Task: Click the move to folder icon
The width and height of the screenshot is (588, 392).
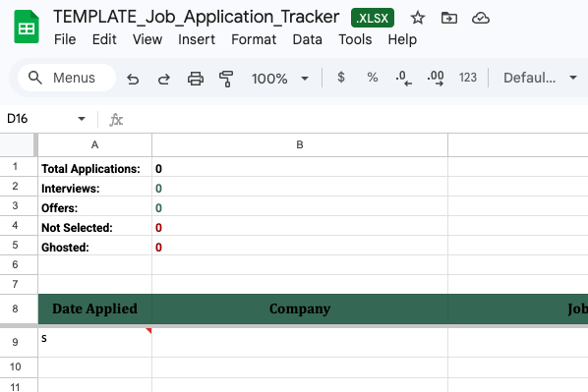Action: click(449, 18)
